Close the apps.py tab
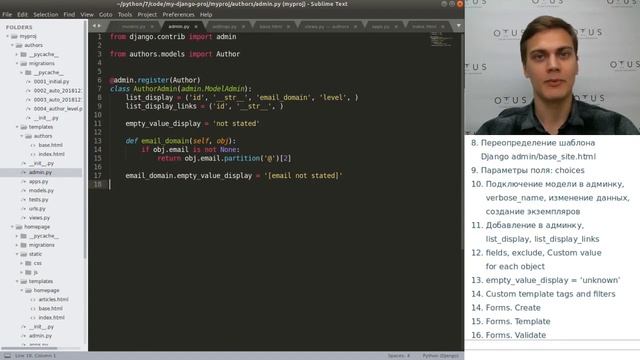The height and width of the screenshot is (360, 640). coord(396,27)
